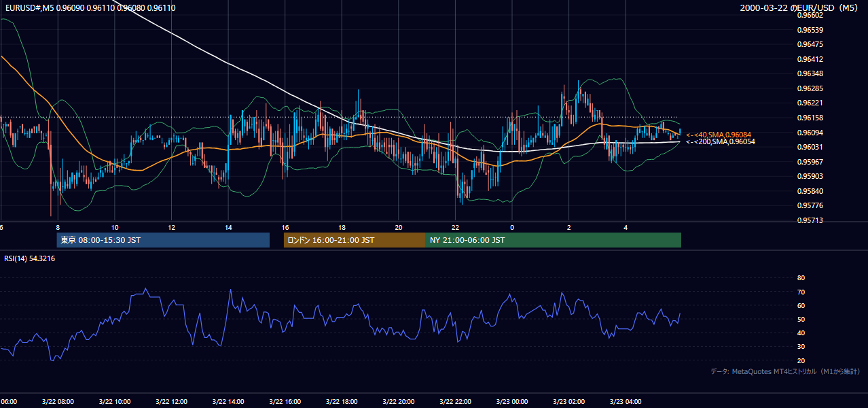Click the 0.96285 price axis label
This screenshot has width=868, height=408.
(x=810, y=88)
